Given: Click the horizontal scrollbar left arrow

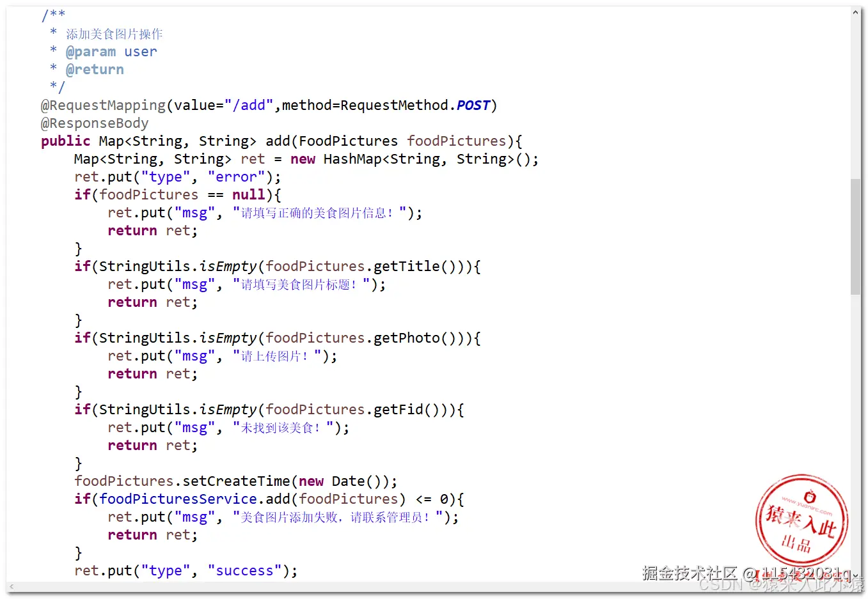Looking at the screenshot, I should (x=11, y=586).
